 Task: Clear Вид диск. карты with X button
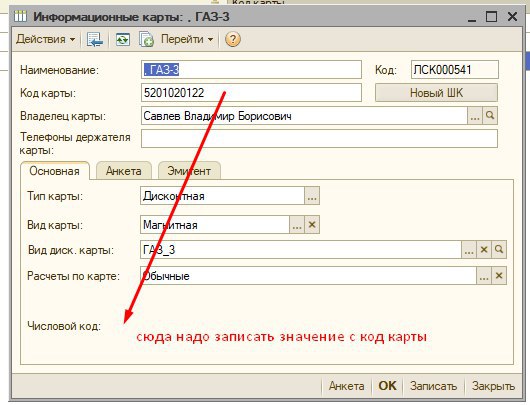(484, 250)
